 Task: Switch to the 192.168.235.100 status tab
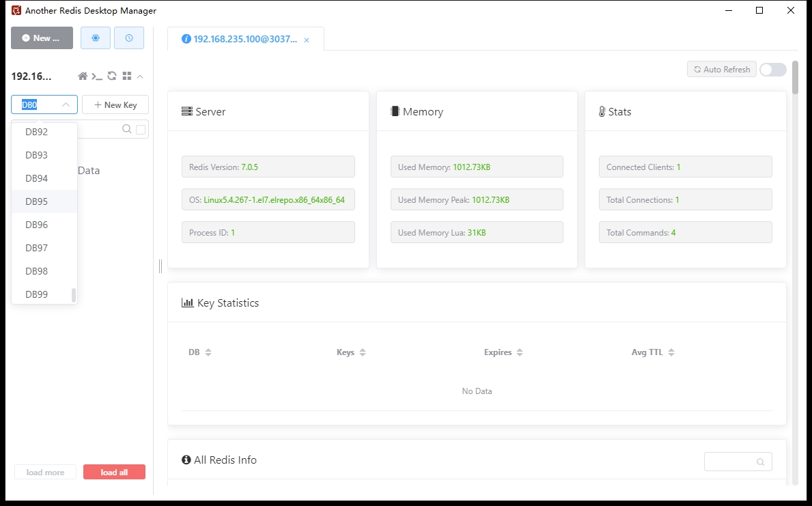pos(240,40)
